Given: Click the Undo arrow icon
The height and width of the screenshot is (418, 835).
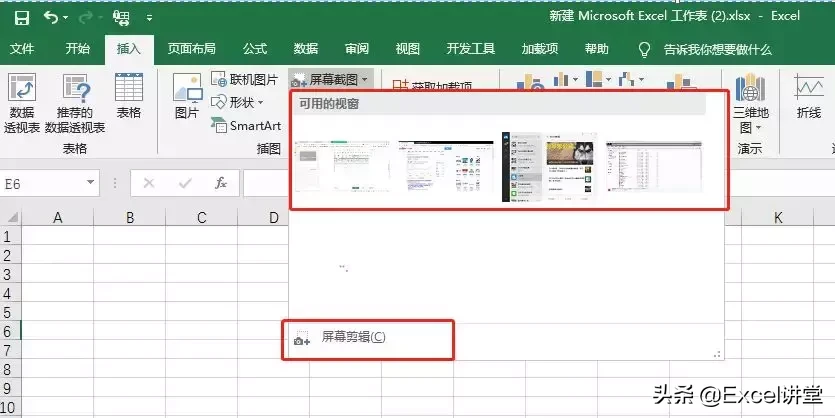Looking at the screenshot, I should coord(51,18).
